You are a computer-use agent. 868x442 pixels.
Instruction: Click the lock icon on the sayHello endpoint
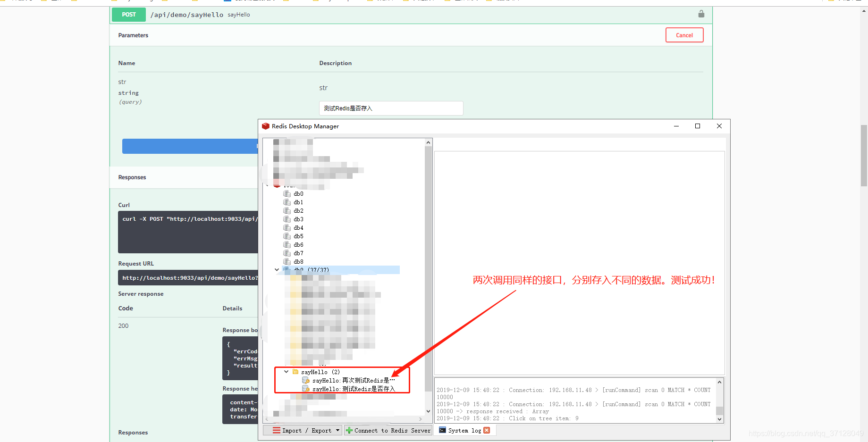701,14
